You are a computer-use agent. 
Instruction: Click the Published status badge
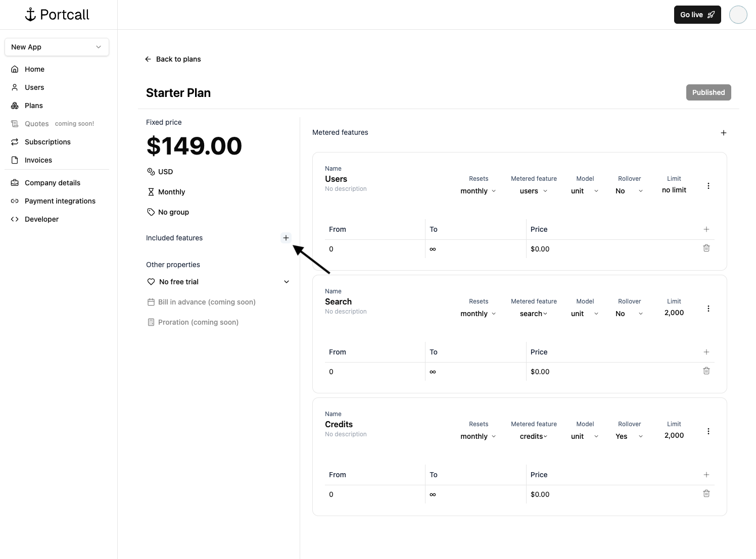tap(708, 92)
